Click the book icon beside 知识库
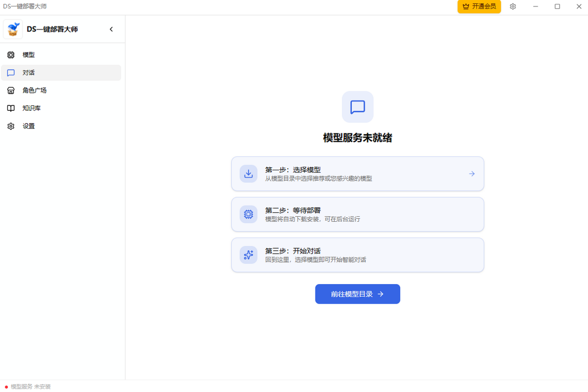The height and width of the screenshot is (392, 588). [11, 108]
